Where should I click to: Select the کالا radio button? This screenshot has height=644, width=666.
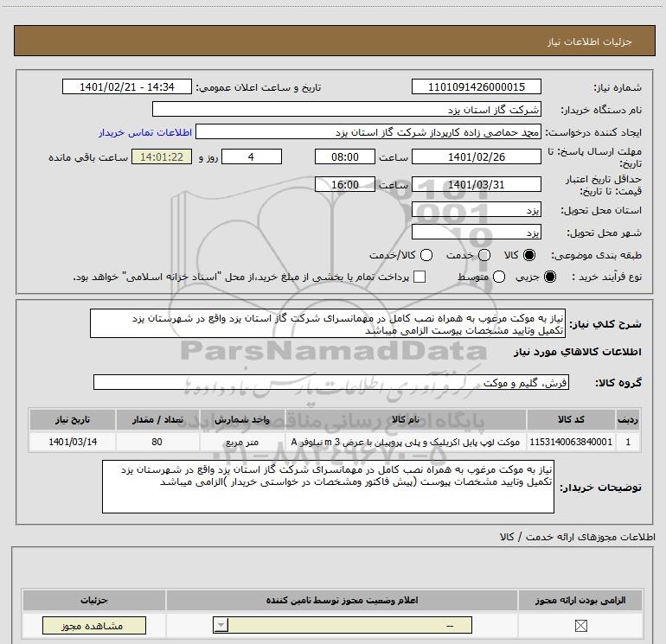(529, 255)
